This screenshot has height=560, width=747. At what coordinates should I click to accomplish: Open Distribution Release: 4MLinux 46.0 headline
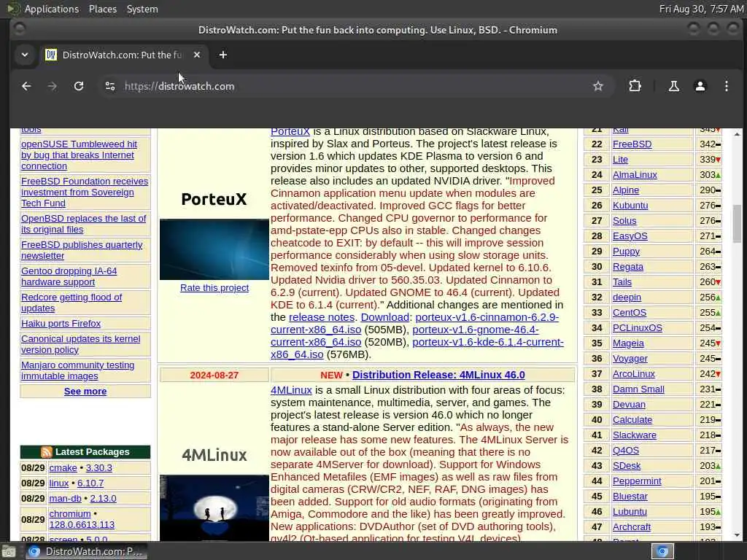(438, 375)
